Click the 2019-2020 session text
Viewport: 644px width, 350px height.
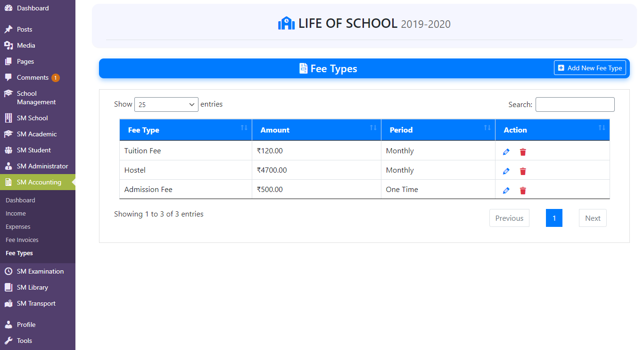coord(426,24)
